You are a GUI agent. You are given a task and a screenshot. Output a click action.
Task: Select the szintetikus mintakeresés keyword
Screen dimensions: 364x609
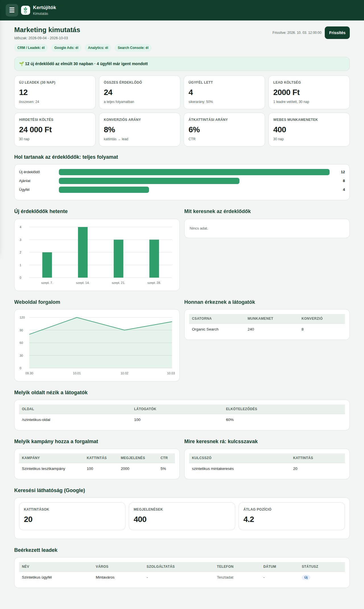pos(213,469)
